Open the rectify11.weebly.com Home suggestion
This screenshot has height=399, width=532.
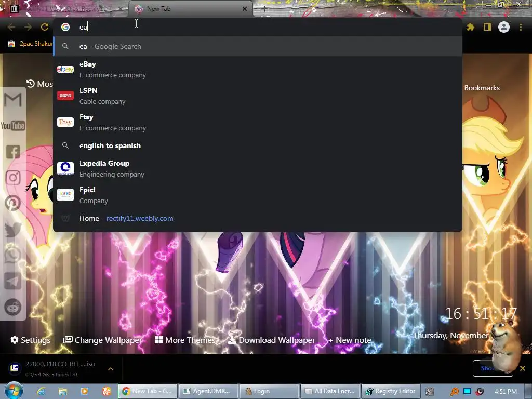click(258, 219)
